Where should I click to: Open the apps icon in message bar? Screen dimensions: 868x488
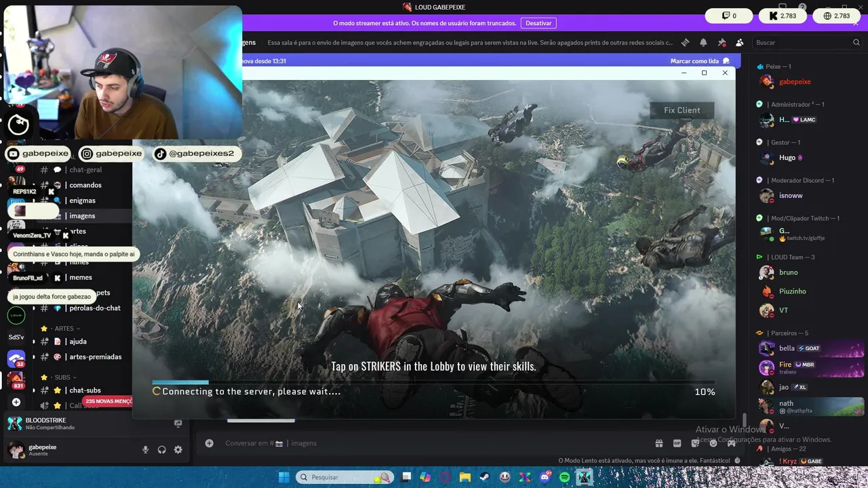pos(731,443)
